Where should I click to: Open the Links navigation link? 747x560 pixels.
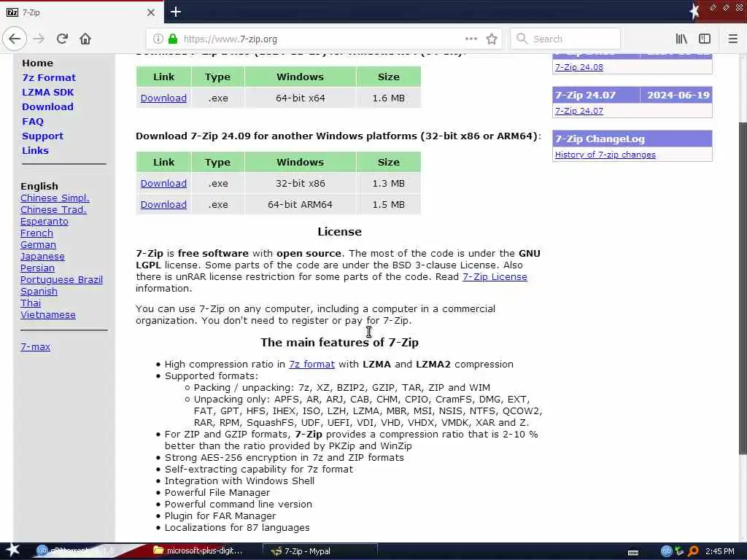35,150
